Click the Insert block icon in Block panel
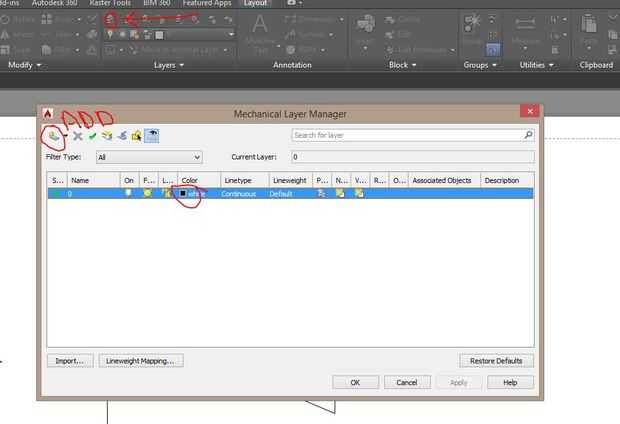 point(365,23)
